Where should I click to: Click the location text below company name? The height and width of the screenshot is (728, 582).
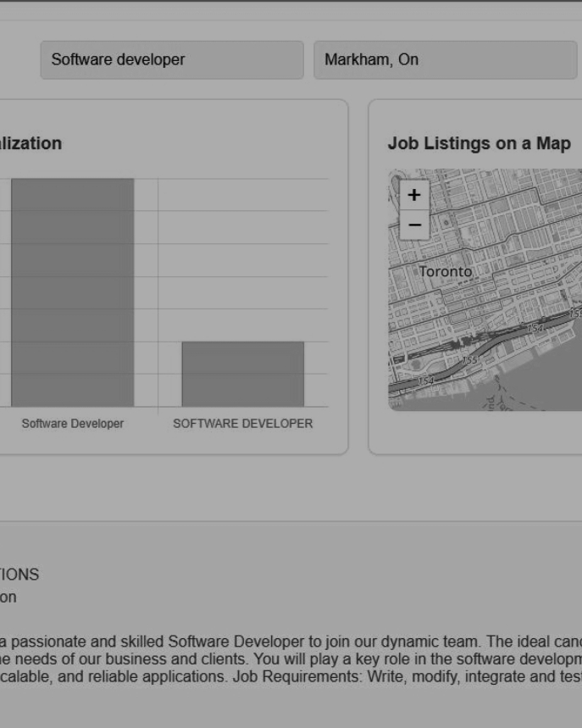click(x=8, y=597)
